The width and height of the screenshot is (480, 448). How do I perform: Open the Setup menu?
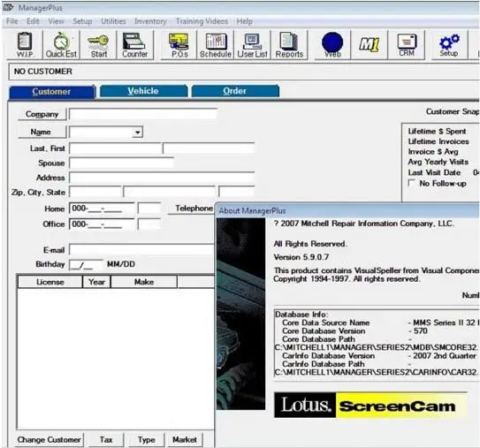point(82,21)
